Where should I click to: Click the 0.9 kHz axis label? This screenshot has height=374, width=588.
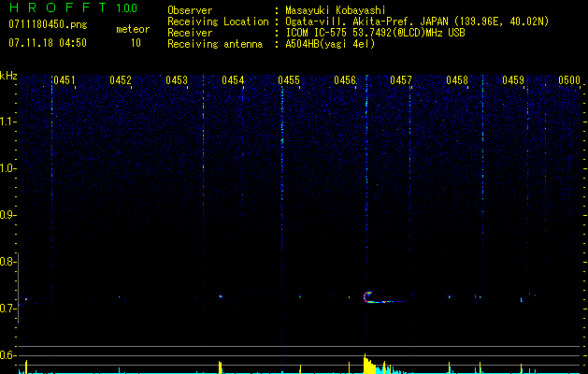(x=7, y=215)
